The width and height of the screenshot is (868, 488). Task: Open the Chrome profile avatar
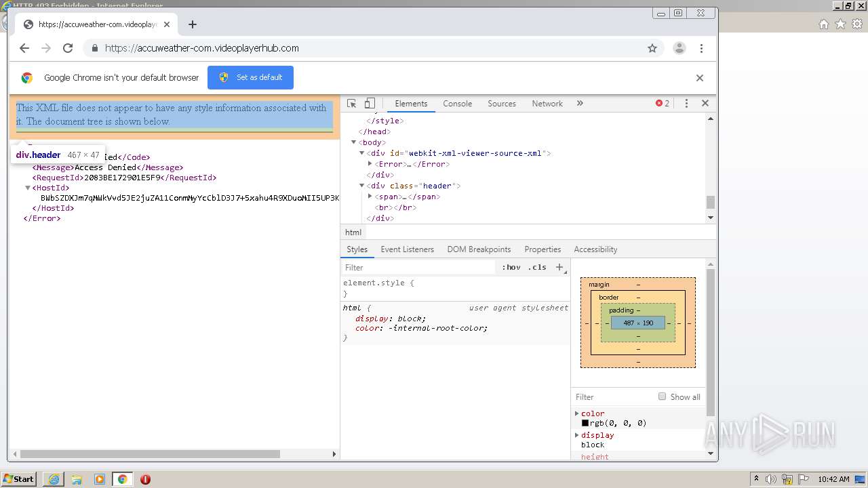[679, 48]
